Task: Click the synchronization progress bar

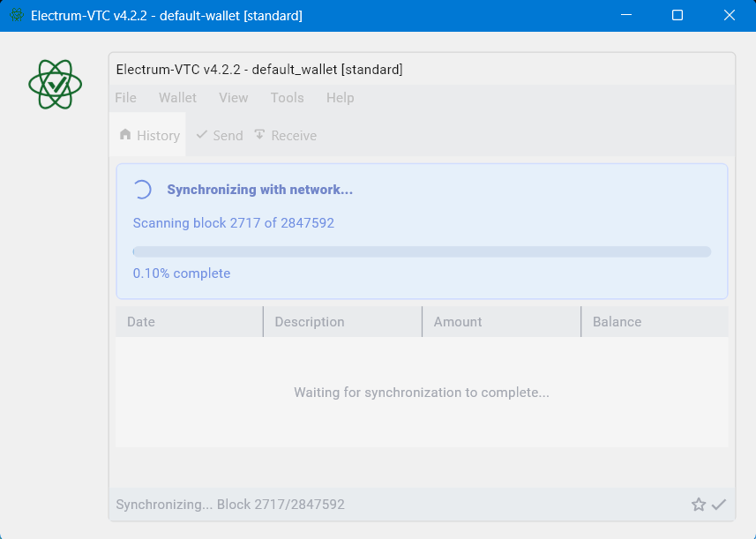Action: click(422, 251)
